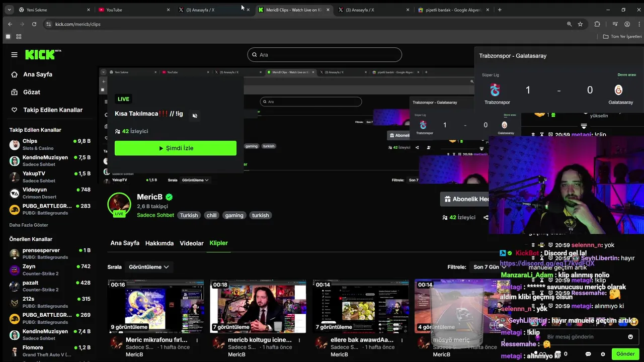Image resolution: width=644 pixels, height=362 pixels.
Task: Open KendineMuzisyen in followed channels list
Action: pos(50,161)
